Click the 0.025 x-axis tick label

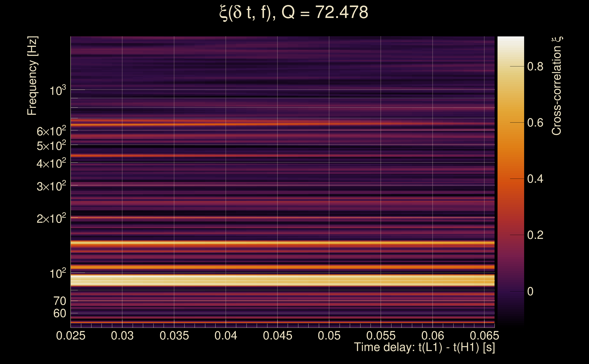(71, 336)
